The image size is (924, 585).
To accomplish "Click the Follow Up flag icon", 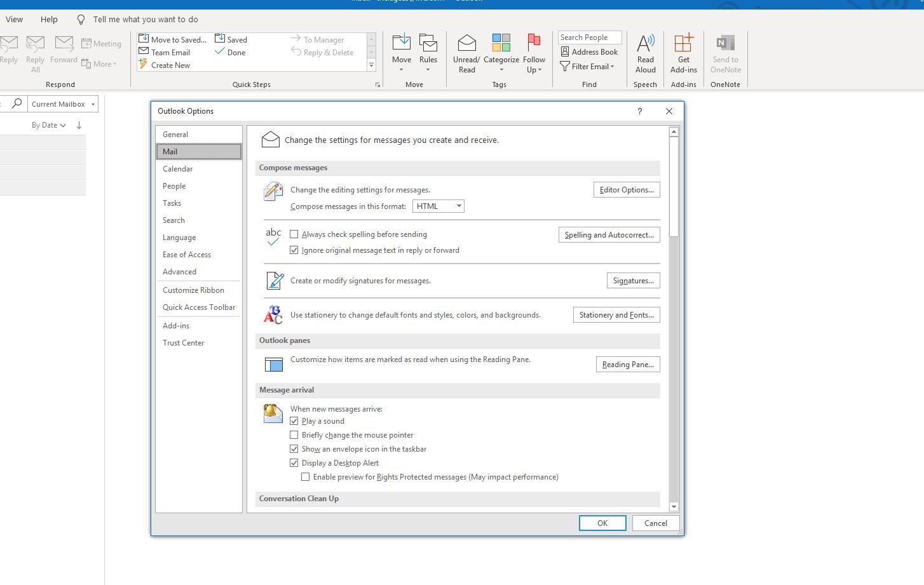I will [534, 43].
